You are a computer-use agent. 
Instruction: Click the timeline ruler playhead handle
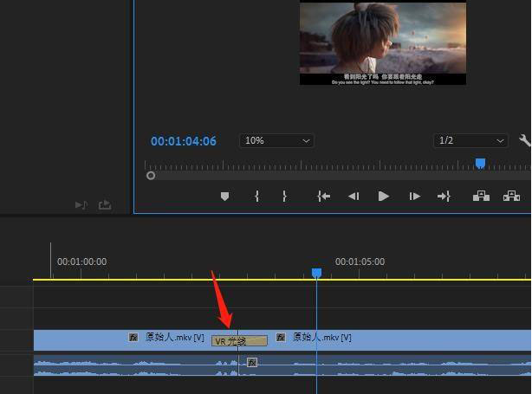(316, 273)
